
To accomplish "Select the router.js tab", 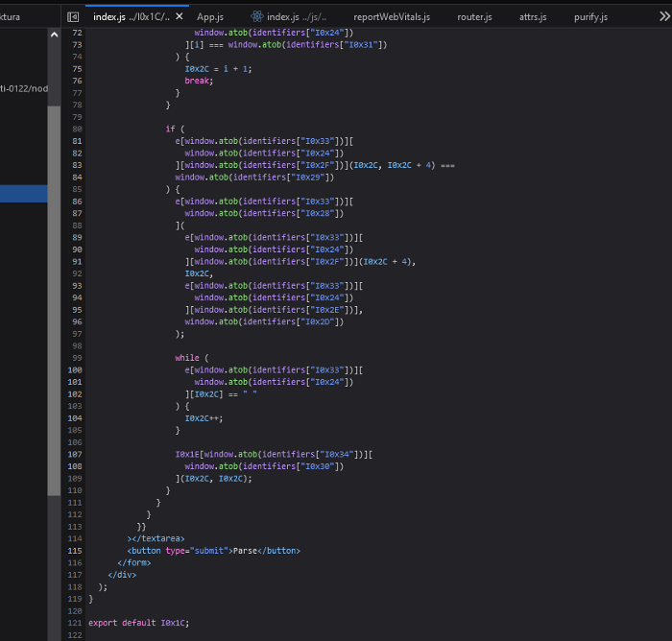I will [x=474, y=17].
